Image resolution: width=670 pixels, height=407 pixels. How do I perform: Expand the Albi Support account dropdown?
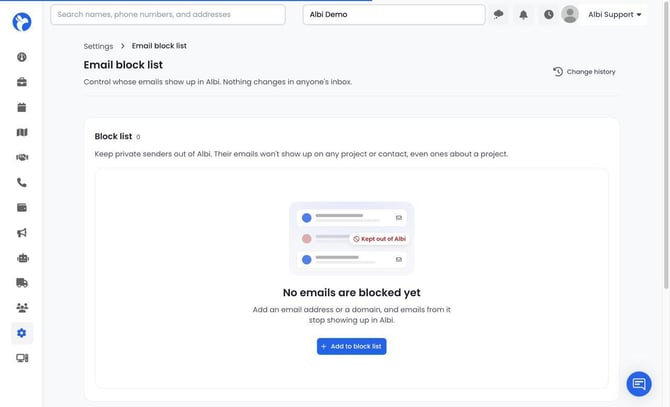[x=614, y=15]
